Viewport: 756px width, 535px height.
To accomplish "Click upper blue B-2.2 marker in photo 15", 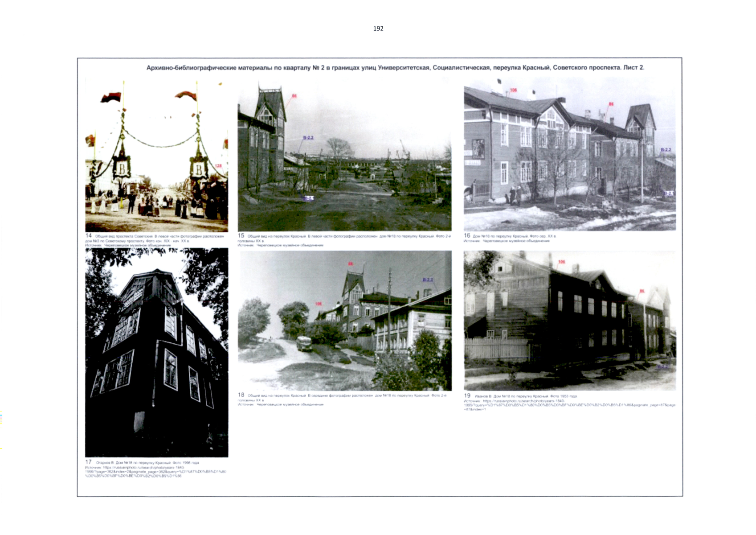I will [x=308, y=138].
